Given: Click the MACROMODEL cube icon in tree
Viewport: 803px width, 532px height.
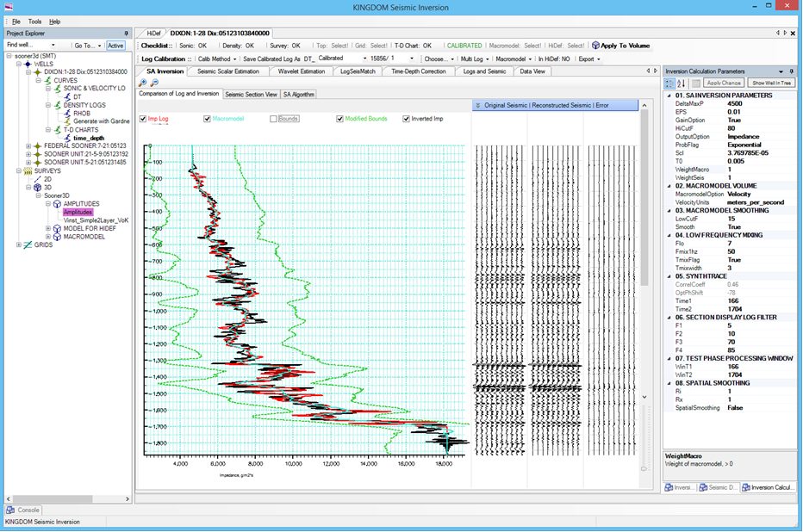Looking at the screenshot, I should (58, 237).
